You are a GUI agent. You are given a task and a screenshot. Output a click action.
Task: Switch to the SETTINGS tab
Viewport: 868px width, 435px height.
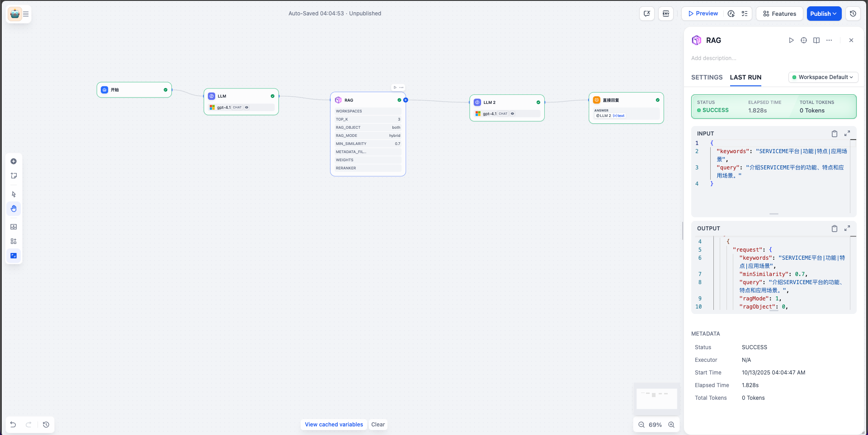(x=707, y=77)
